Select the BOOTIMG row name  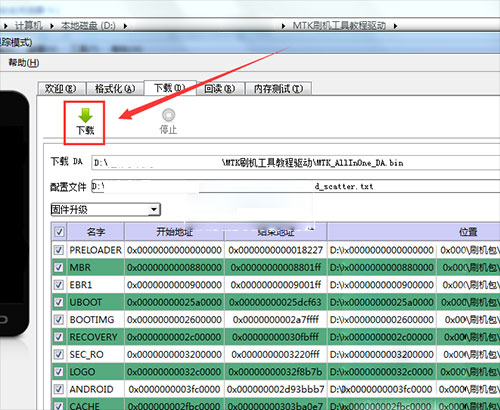click(92, 319)
